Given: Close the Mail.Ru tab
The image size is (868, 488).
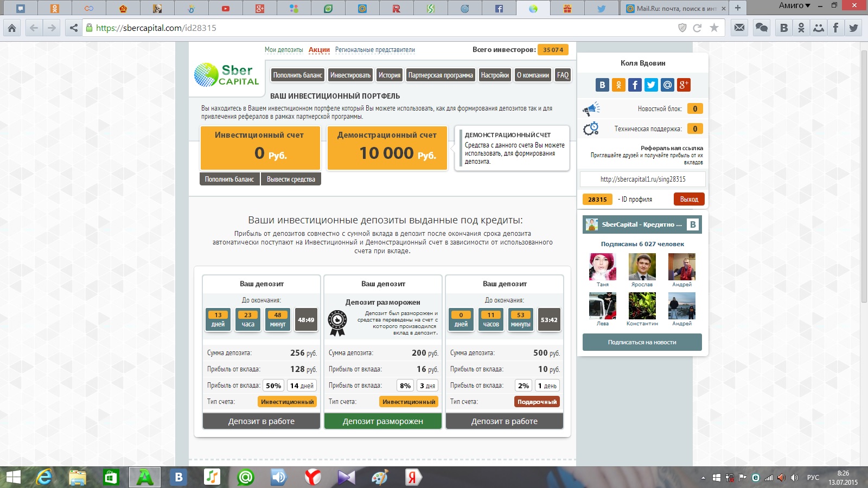Looking at the screenshot, I should point(723,8).
